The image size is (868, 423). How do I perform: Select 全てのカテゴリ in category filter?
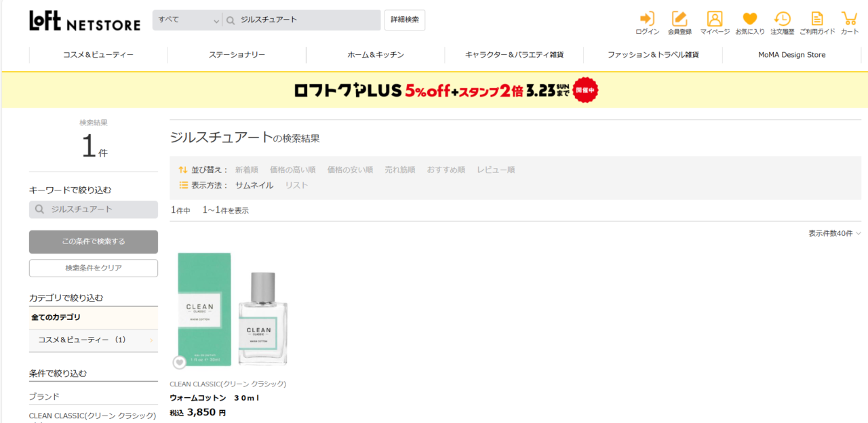tap(94, 317)
